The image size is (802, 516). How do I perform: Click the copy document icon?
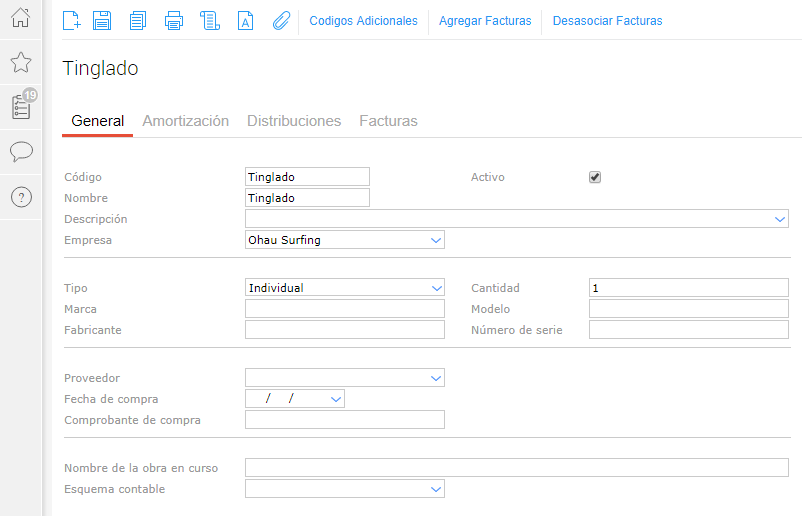[x=138, y=20]
